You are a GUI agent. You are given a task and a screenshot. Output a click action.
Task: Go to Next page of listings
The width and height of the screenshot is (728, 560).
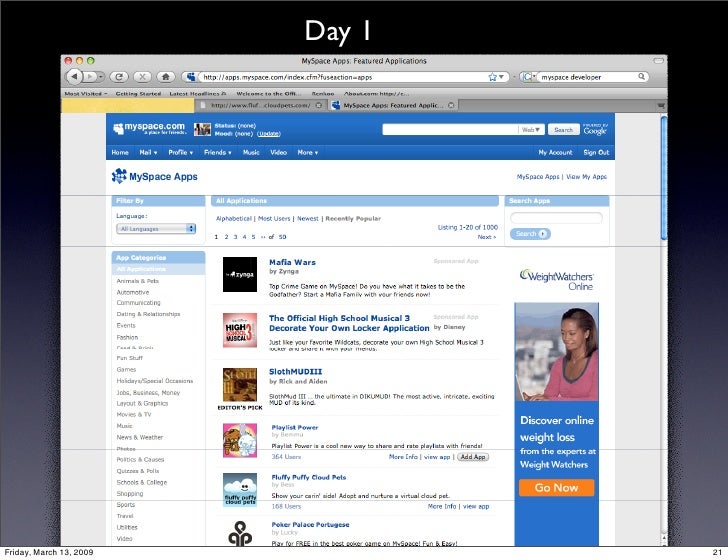pyautogui.click(x=487, y=237)
